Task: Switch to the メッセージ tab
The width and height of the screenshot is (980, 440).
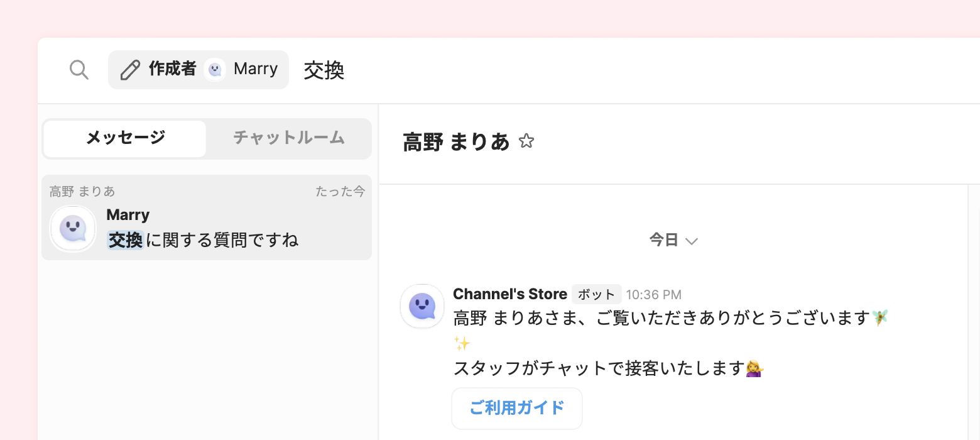Action: [125, 138]
